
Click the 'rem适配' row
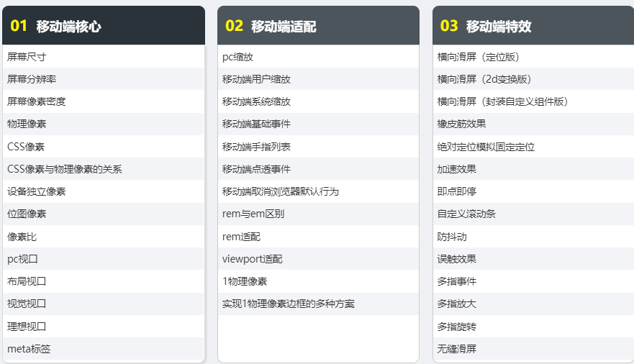[x=318, y=237]
